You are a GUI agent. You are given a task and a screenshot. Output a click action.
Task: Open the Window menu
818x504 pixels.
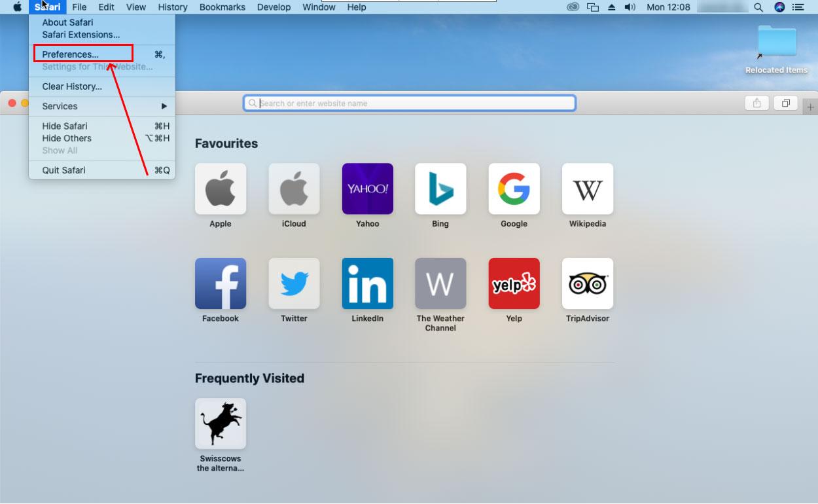click(319, 7)
